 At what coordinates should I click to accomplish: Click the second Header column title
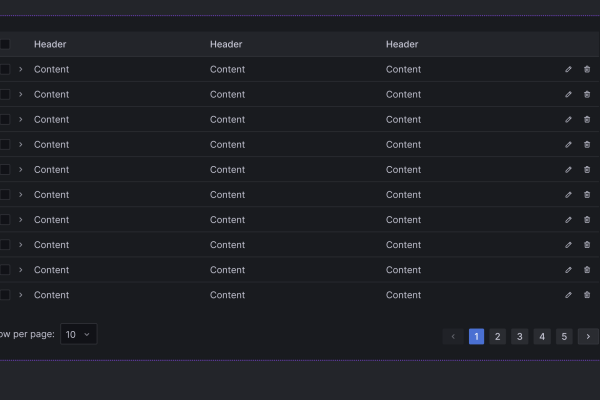(x=226, y=44)
